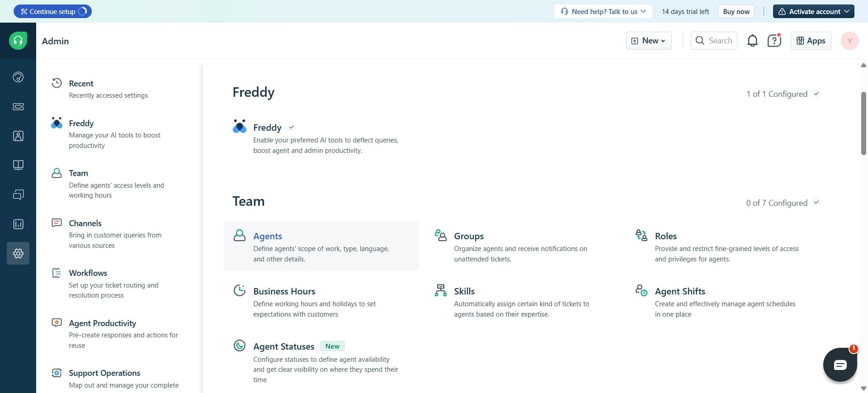Click the Buy now button
This screenshot has width=868, height=393.
(x=736, y=11)
